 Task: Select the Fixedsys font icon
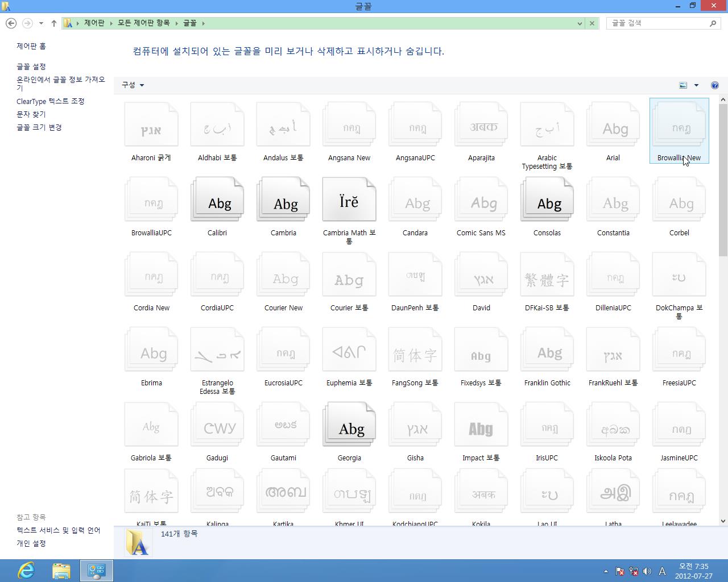[481, 350]
